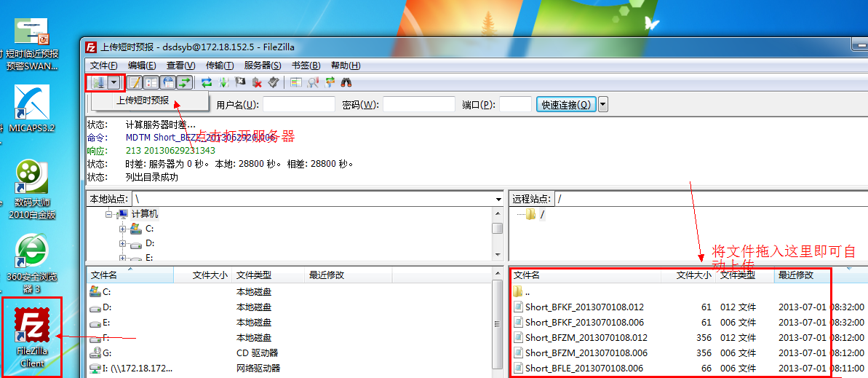Sort local files by 最近修改 column
This screenshot has height=378, width=868.
349,275
